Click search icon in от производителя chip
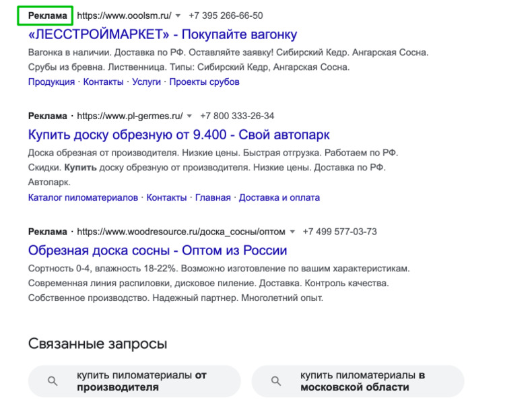This screenshot has height=402, width=532. point(53,381)
